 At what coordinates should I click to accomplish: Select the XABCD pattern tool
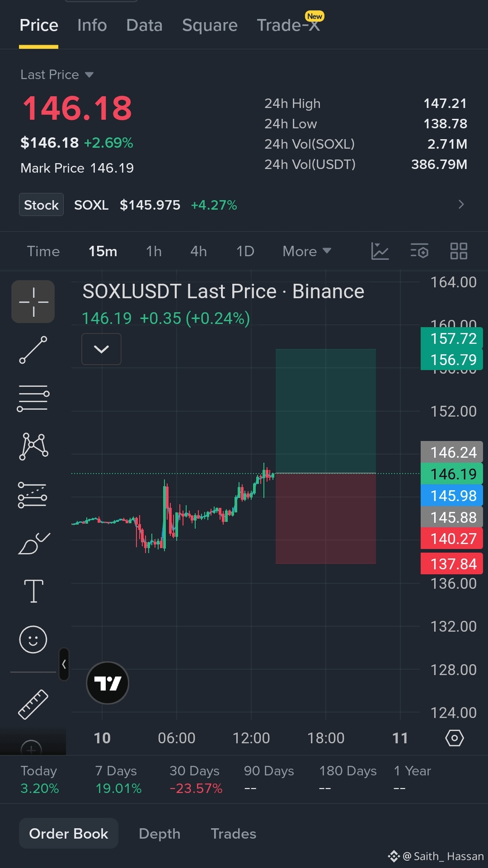pos(33,446)
